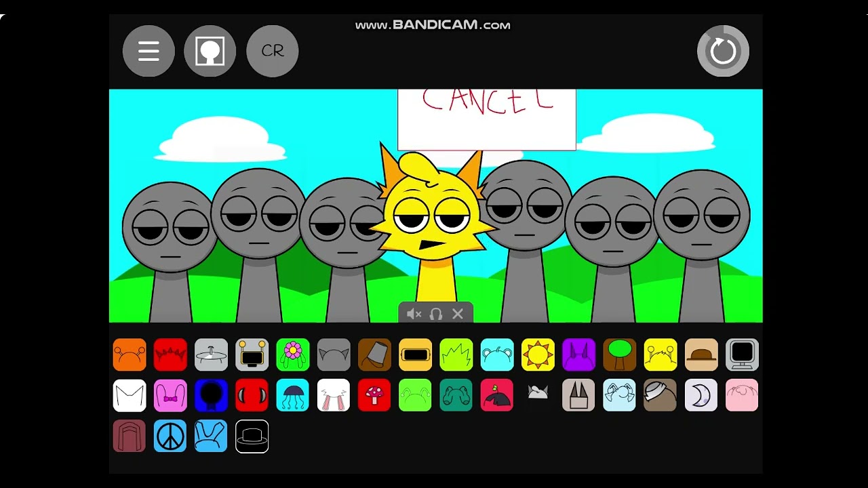Open the portrait picture button
The height and width of the screenshot is (488, 868).
pos(210,51)
